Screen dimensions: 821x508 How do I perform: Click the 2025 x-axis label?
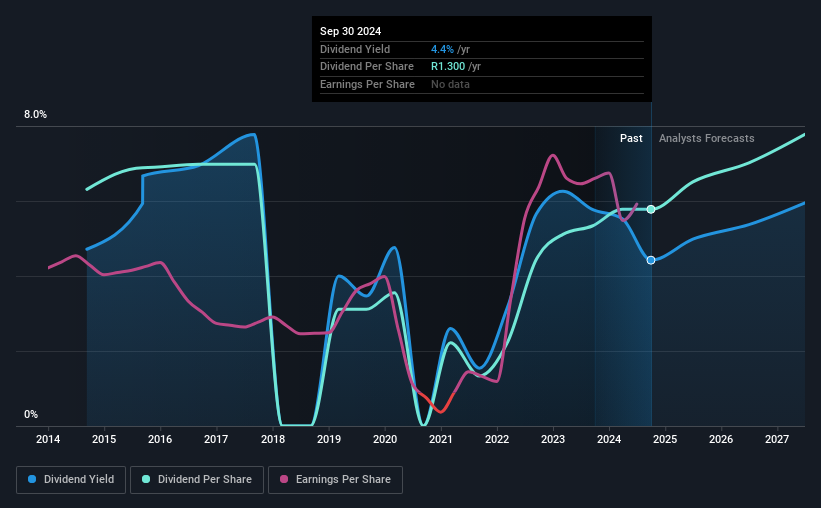coord(665,439)
